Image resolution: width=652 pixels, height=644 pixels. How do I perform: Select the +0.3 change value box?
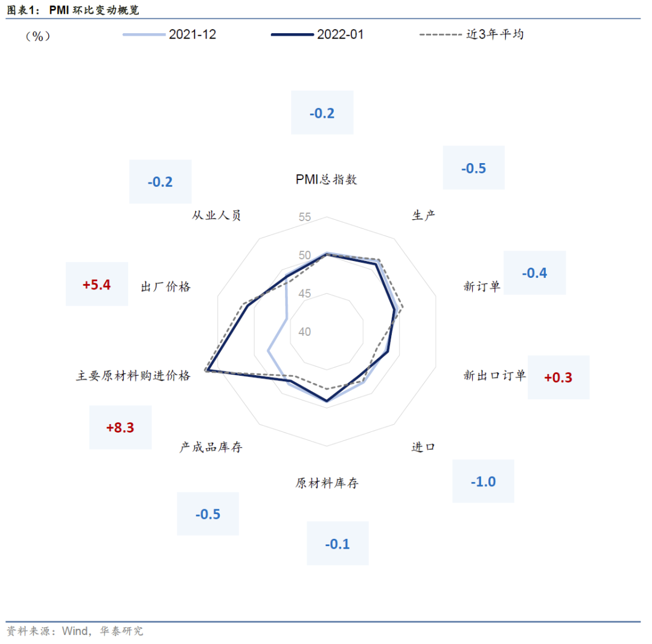point(558,378)
